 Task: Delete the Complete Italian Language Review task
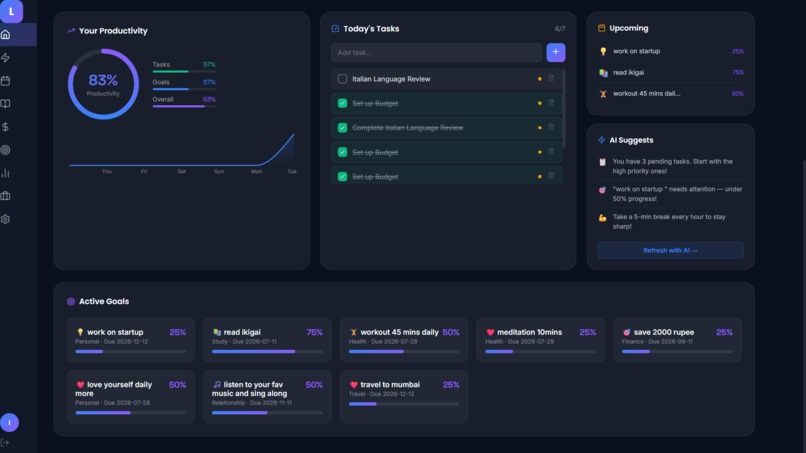coord(551,127)
